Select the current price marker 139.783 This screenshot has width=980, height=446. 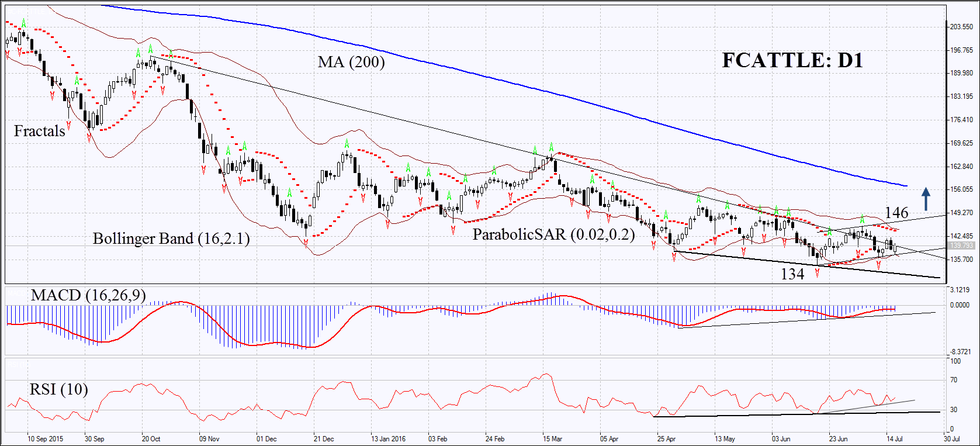coord(962,246)
